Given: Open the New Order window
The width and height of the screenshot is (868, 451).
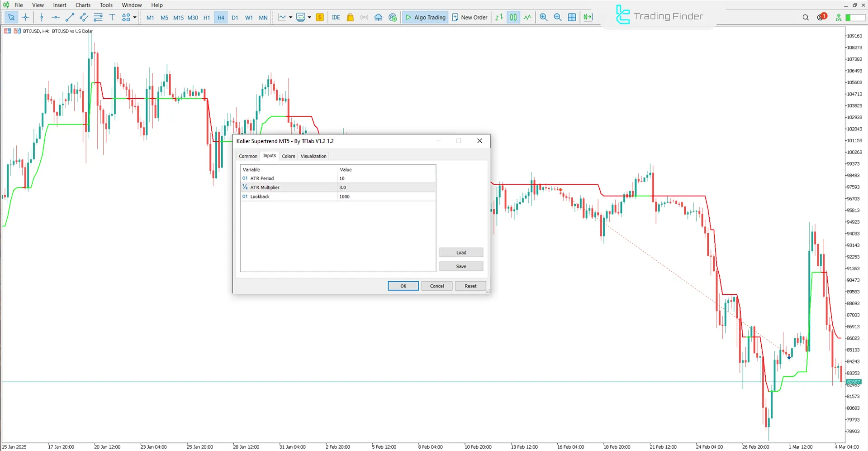Looking at the screenshot, I should [x=470, y=17].
